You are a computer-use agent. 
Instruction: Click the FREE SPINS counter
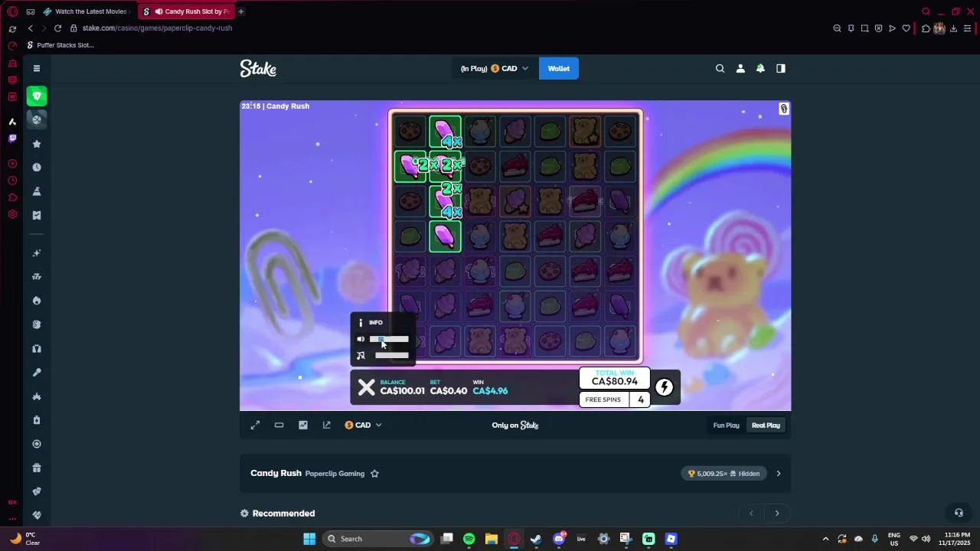click(615, 399)
